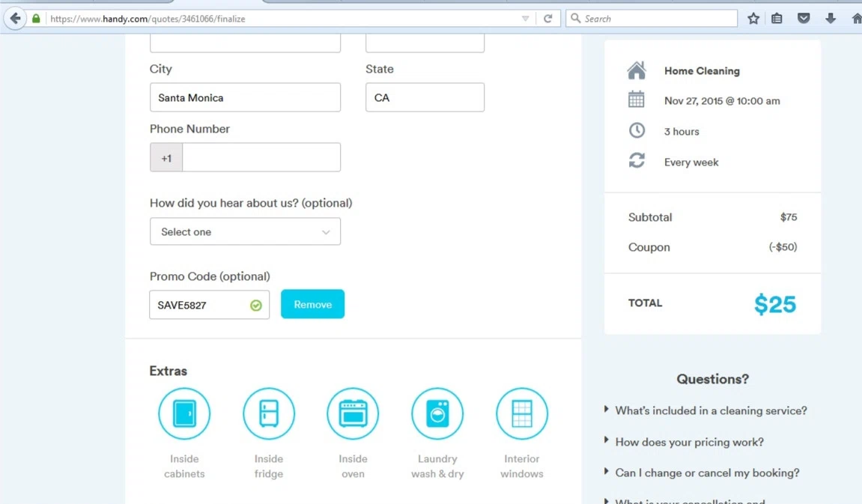The height and width of the screenshot is (504, 862).
Task: Click the green padlock security icon
Action: (x=36, y=19)
